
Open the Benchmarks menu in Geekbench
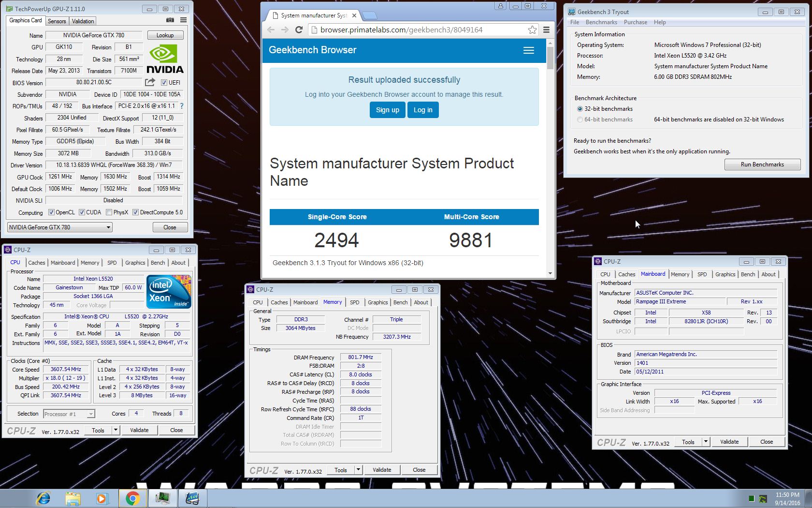(601, 22)
